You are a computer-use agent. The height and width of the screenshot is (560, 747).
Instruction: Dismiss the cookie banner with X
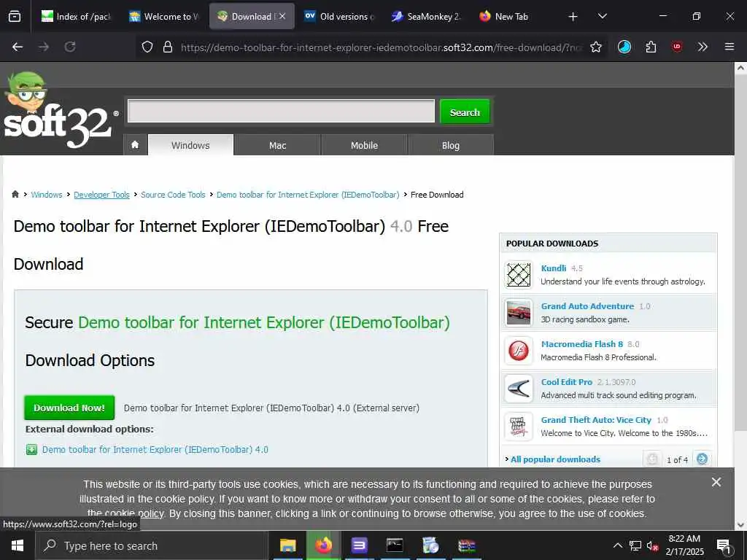coord(716,483)
